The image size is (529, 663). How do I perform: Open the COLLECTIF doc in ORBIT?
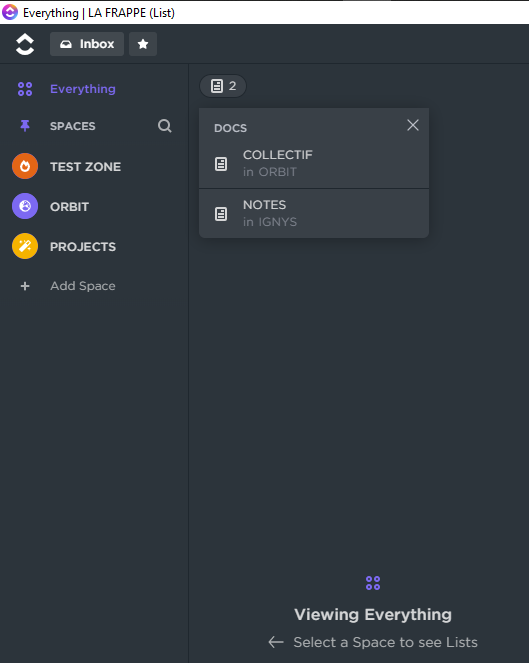(x=314, y=163)
